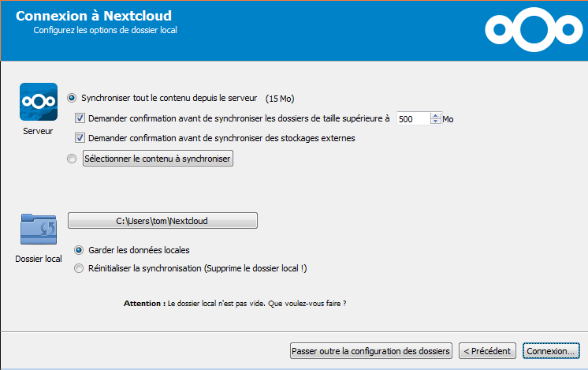The image size is (588, 370).
Task: Select 'Garder les données locales' option
Action: click(78, 250)
